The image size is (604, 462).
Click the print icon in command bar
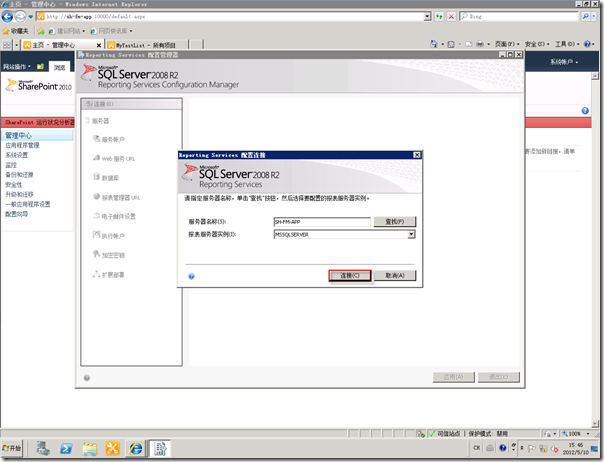480,44
